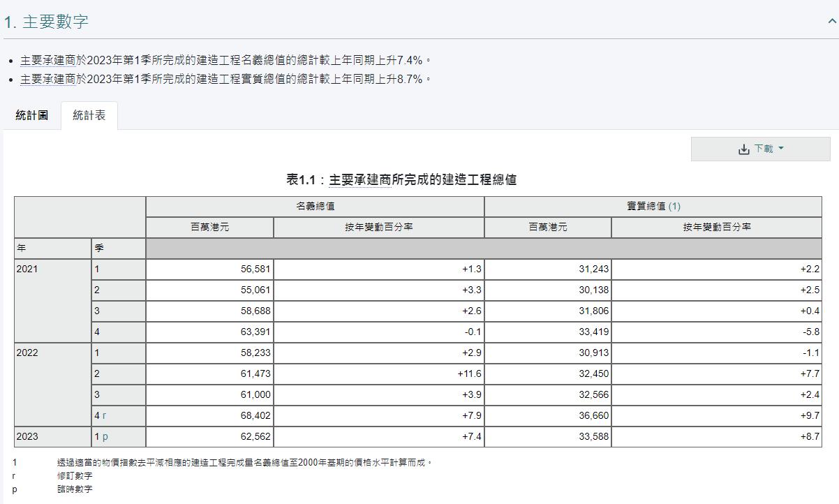Click the 1. 主要數字 section heading

(x=46, y=22)
